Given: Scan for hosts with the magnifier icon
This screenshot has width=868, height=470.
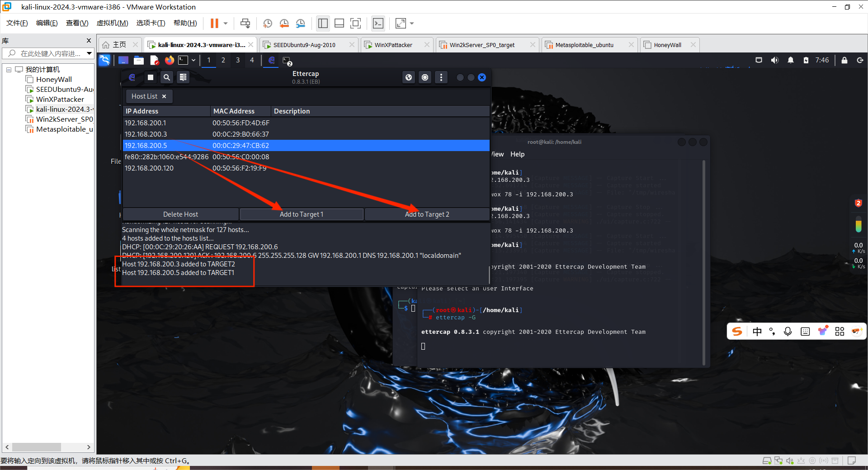Looking at the screenshot, I should point(167,77).
